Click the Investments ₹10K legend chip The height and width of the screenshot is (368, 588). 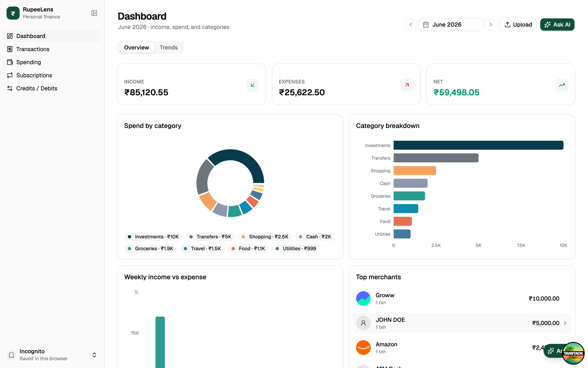[153, 237]
